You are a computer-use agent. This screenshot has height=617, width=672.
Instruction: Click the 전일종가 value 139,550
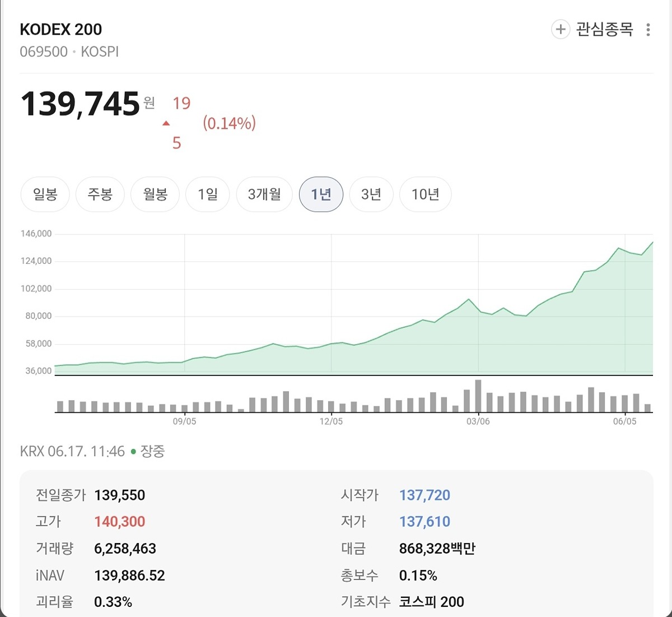coord(120,495)
